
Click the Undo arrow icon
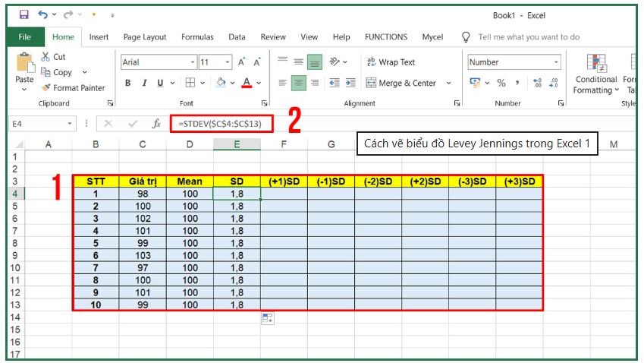(x=42, y=14)
